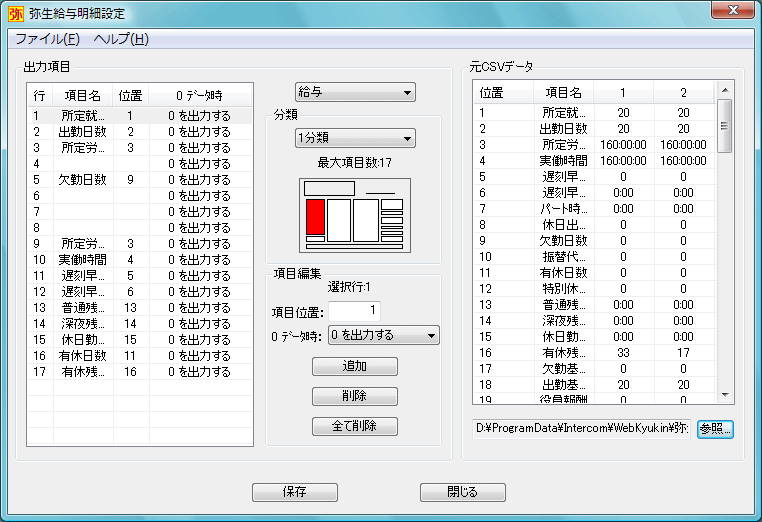Select output row 14 深夜残…
This screenshot has width=762, height=522.
140,324
